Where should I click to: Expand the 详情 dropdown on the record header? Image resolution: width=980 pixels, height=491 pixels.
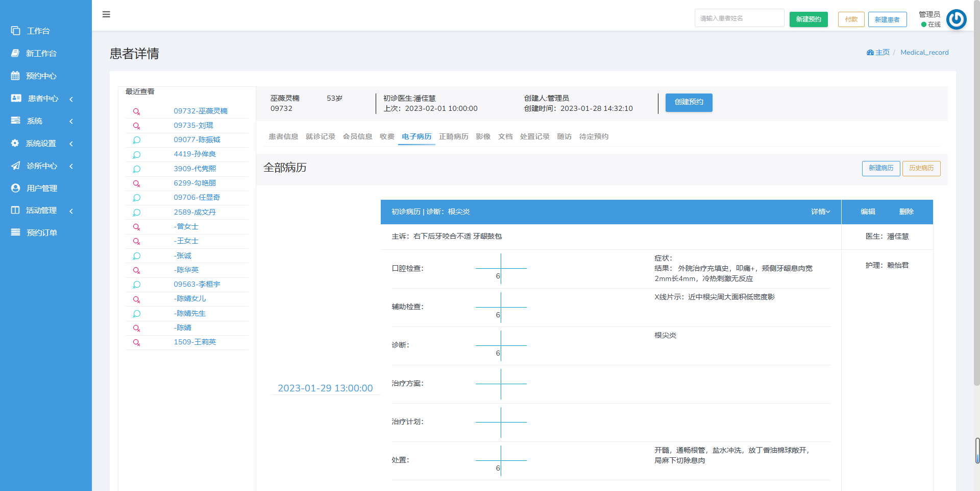(x=820, y=212)
